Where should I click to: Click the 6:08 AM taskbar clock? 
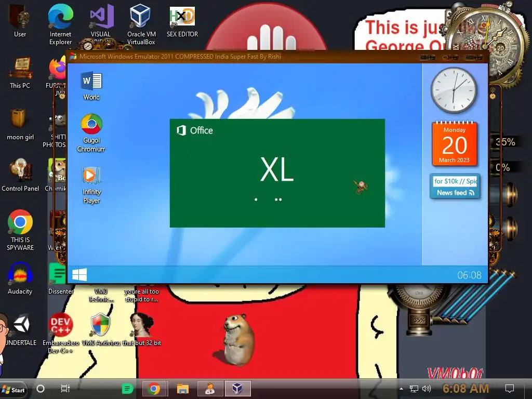click(466, 388)
